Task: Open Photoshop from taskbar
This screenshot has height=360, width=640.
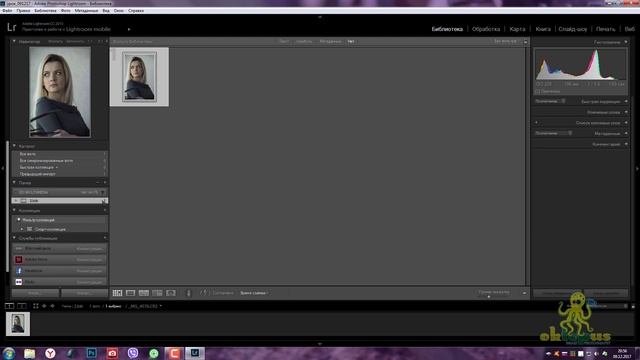Action: pos(91,353)
